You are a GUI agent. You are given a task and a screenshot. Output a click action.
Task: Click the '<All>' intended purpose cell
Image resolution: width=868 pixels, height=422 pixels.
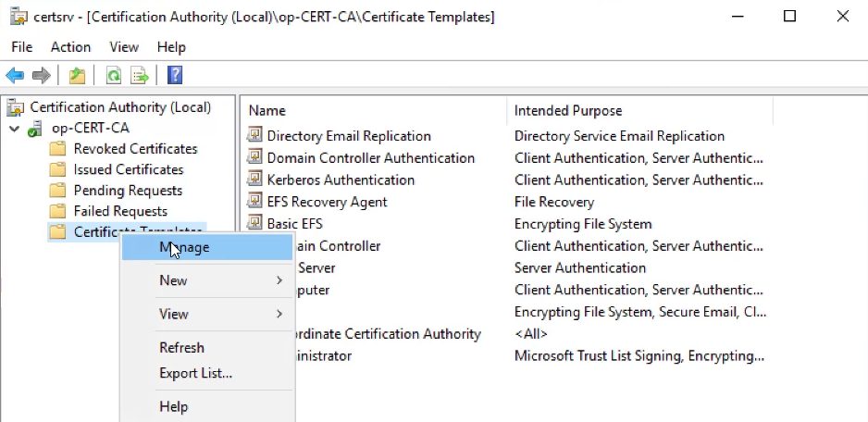pyautogui.click(x=531, y=334)
